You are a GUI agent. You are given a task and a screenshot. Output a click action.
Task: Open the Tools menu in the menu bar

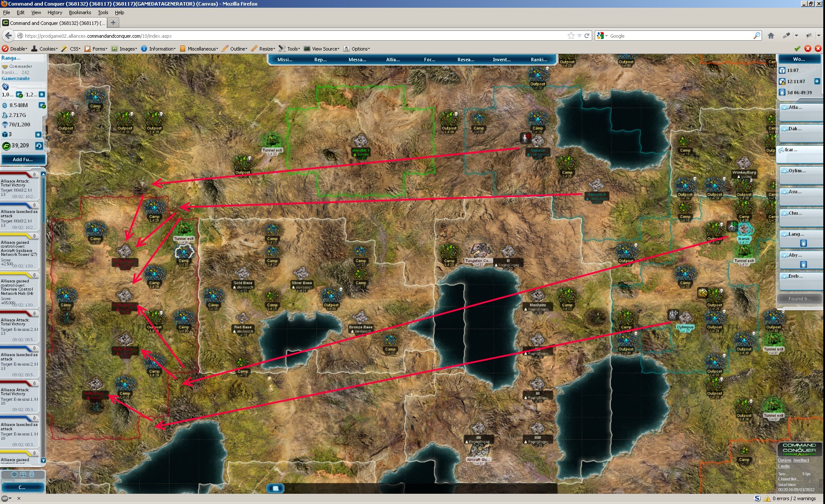point(103,12)
